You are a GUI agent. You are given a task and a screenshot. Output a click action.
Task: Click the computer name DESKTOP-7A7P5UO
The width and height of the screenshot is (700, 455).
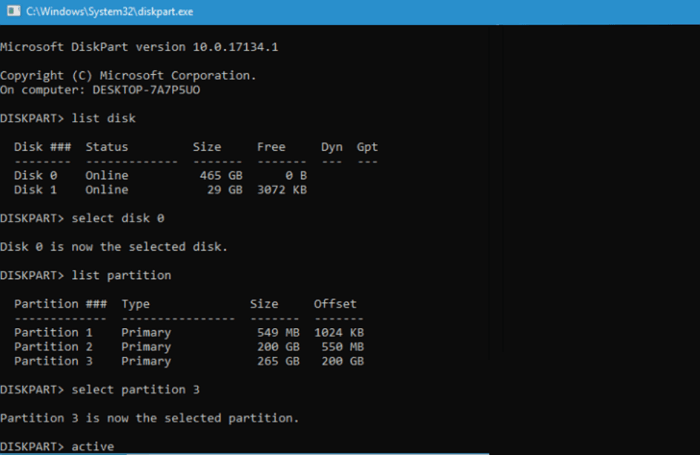pyautogui.click(x=156, y=90)
